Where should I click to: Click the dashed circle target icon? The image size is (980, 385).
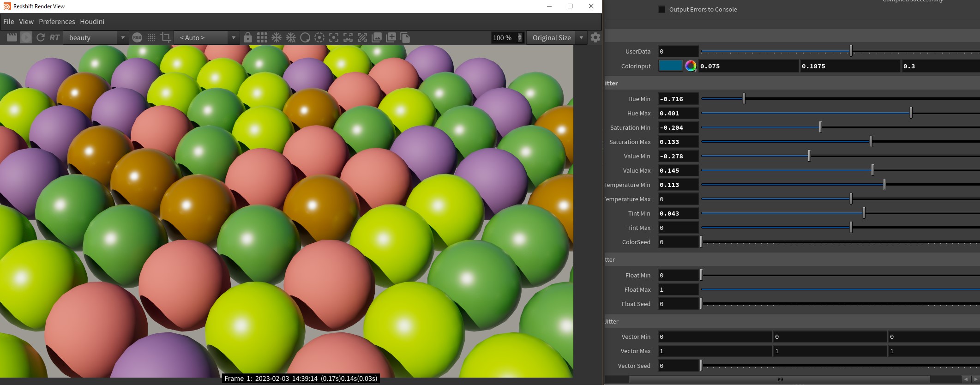(319, 38)
